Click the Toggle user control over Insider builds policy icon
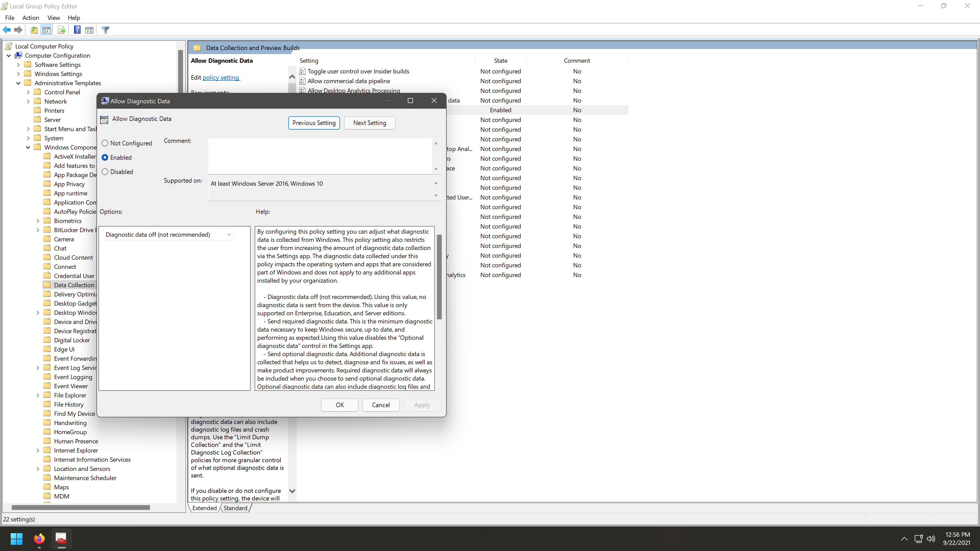 302,71
